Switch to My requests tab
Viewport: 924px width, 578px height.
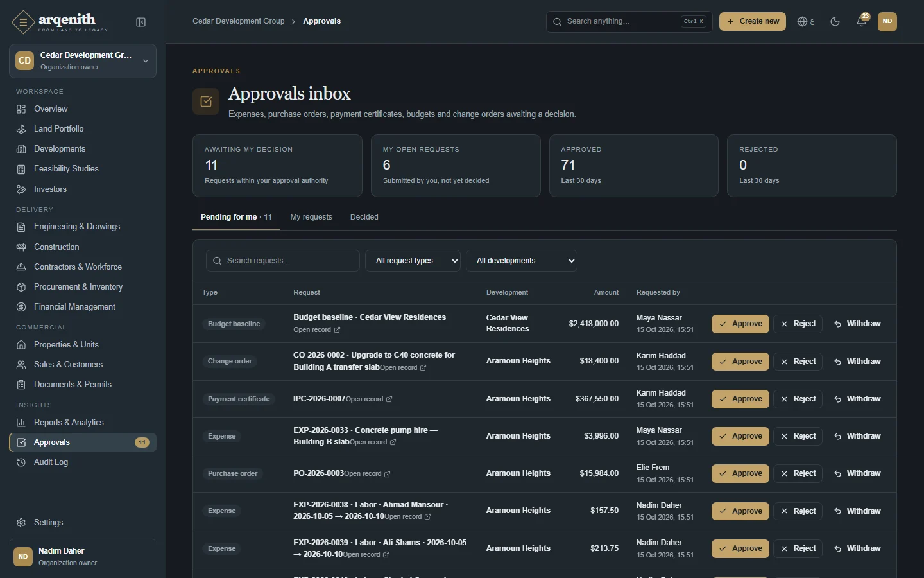tap(311, 217)
